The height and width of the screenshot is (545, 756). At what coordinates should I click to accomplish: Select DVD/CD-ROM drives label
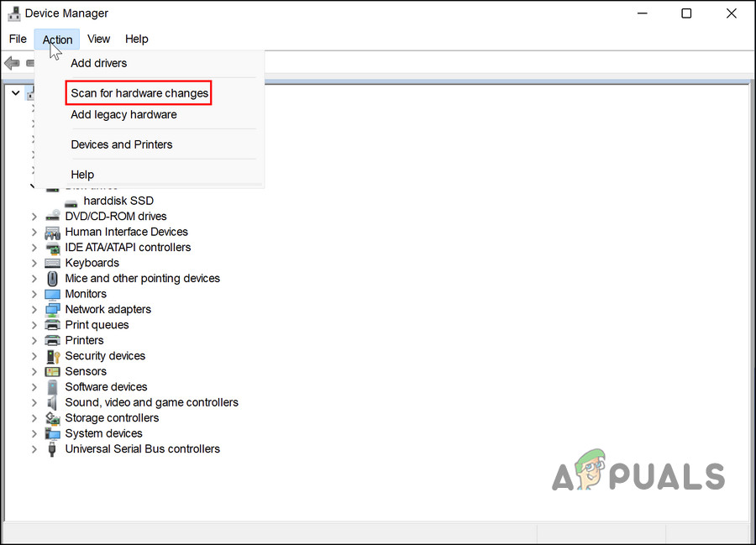point(116,217)
